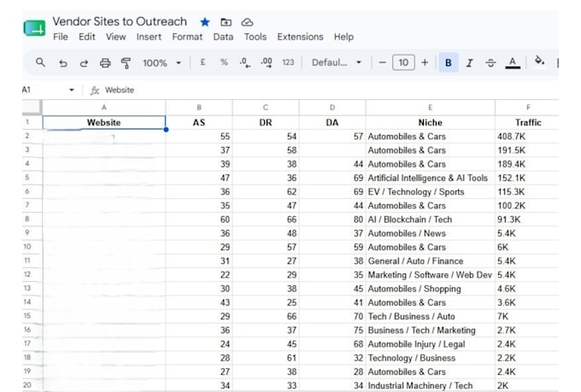Select the AS header cell
This screenshot has height=392, width=581.
point(199,123)
